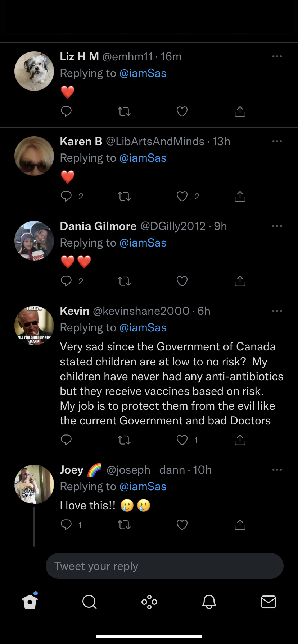Viewport: 298px width, 644px height.
Task: Open Karen B's profile name link
Action: coord(81,141)
